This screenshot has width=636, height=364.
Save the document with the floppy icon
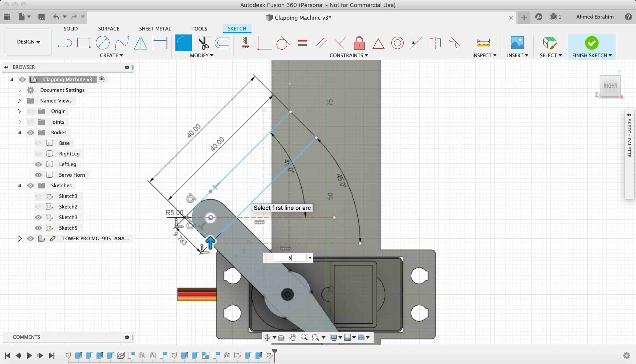point(41,17)
